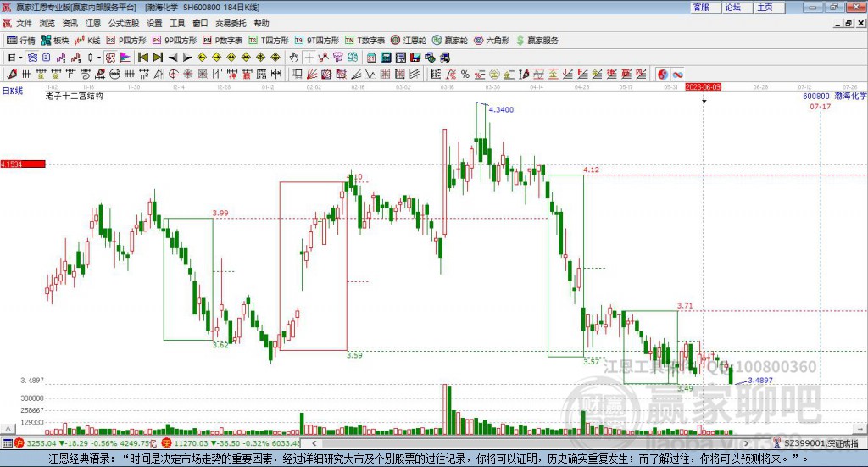868x467 pixels.
Task: Click the last yellow diamond four-way icon
Action: [x=275, y=58]
